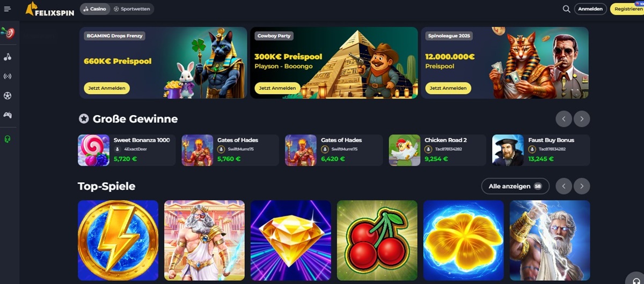644x284 pixels.
Task: Click the search magnifier icon
Action: click(566, 9)
